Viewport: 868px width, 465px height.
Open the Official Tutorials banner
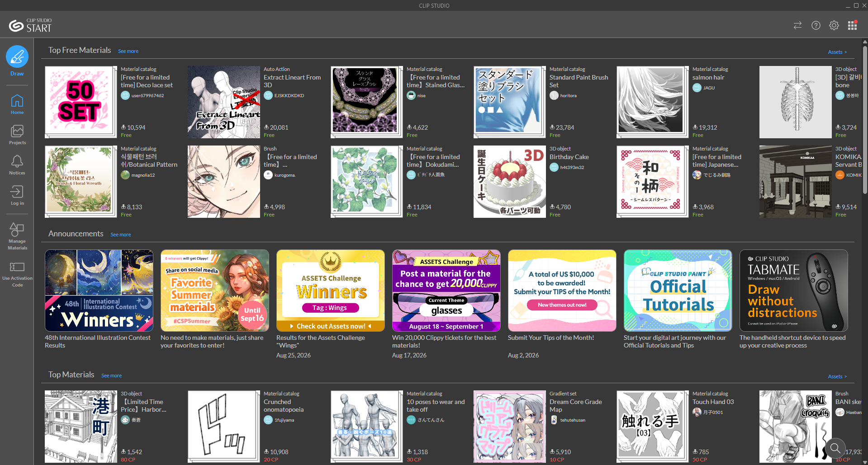[x=678, y=291]
